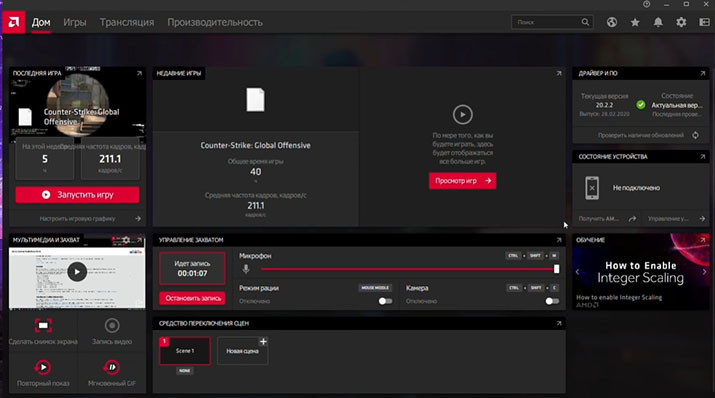This screenshot has height=398, width=715.
Task: Open settings gear icon
Action: point(681,22)
